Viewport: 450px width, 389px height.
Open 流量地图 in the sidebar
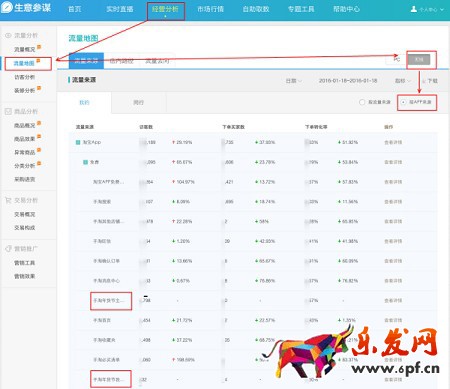coord(24,63)
